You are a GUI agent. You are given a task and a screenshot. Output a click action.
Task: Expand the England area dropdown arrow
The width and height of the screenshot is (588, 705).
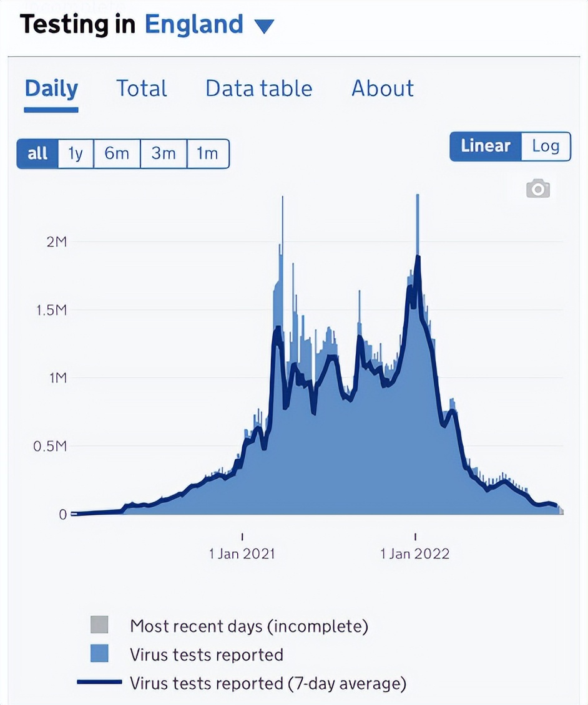click(x=264, y=27)
